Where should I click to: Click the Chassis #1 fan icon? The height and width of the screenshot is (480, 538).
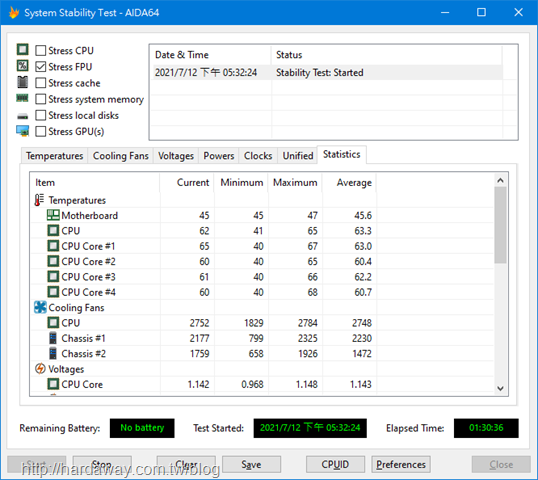[53, 338]
